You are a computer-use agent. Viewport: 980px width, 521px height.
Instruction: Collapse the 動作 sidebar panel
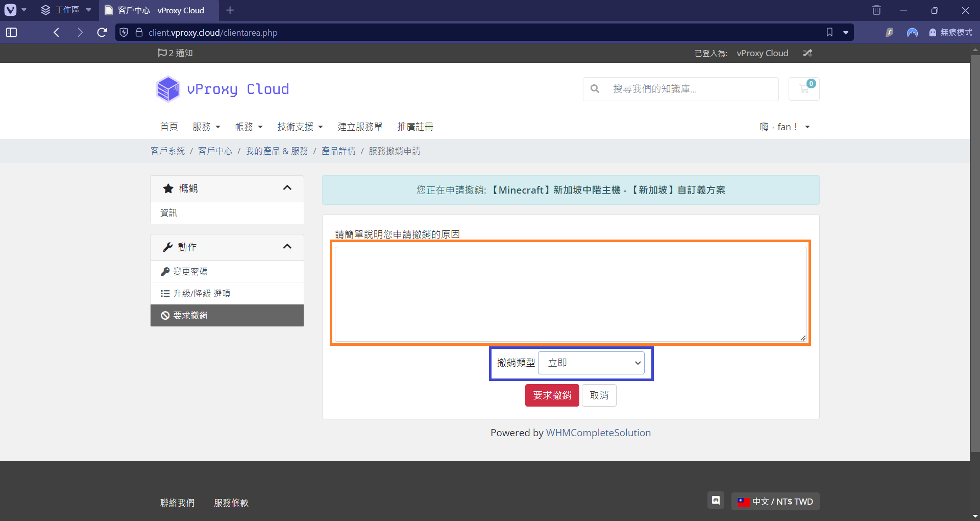point(287,247)
